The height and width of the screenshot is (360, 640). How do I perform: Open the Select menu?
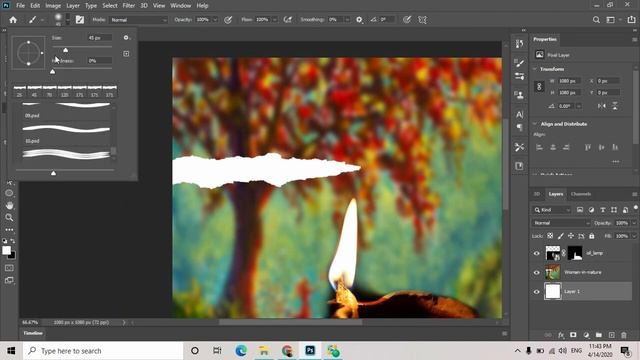click(x=109, y=6)
